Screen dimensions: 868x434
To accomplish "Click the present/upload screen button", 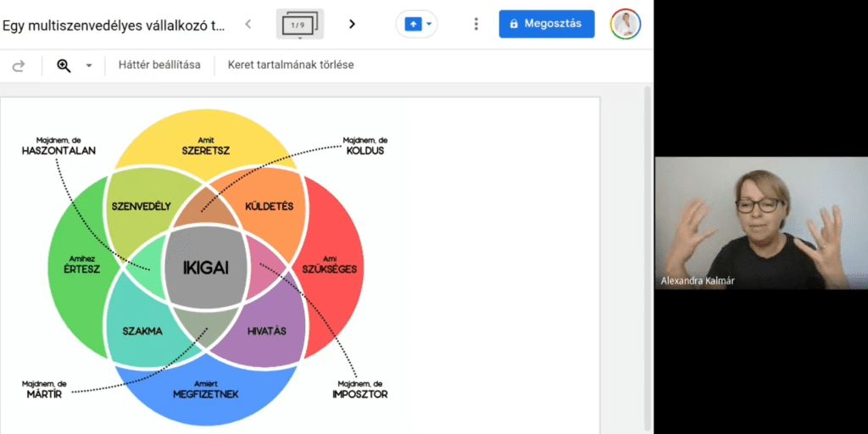I will click(413, 24).
